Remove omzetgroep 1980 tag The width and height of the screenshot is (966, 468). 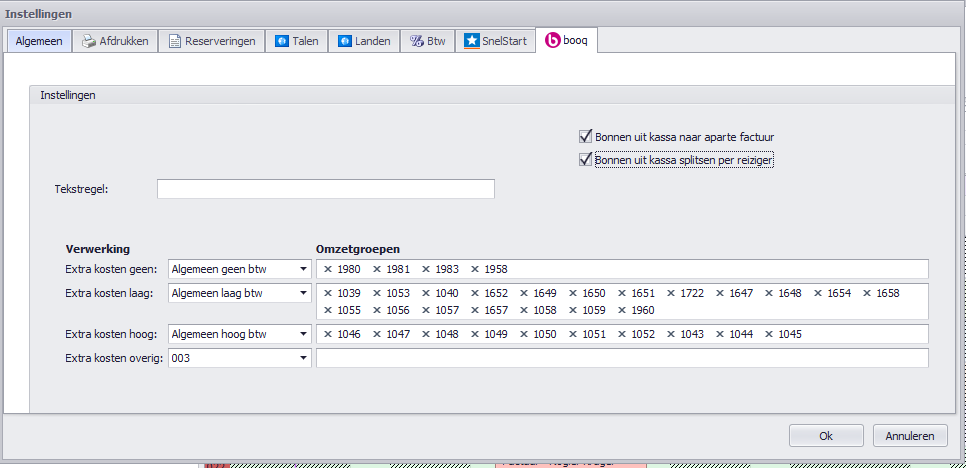click(x=328, y=269)
